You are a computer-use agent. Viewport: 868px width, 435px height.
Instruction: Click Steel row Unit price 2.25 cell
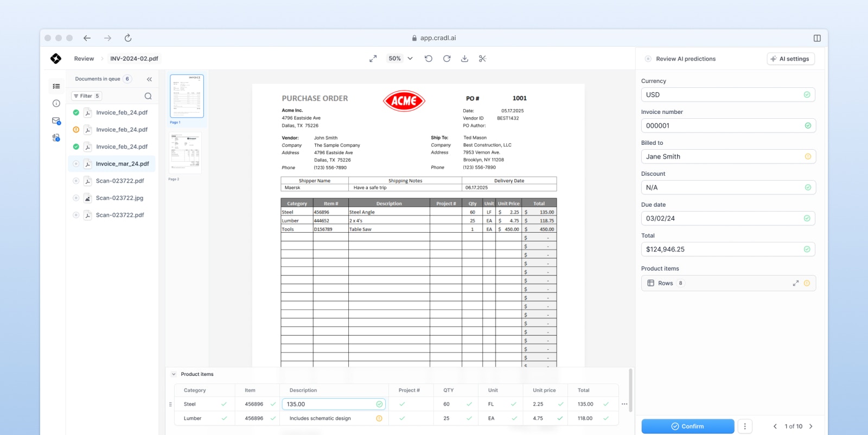545,404
